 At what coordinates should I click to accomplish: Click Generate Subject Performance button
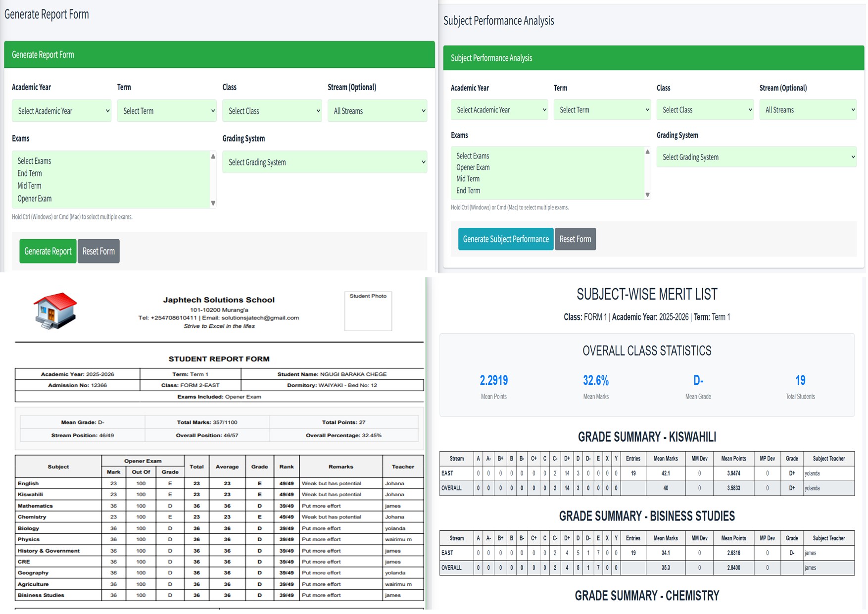pos(506,239)
